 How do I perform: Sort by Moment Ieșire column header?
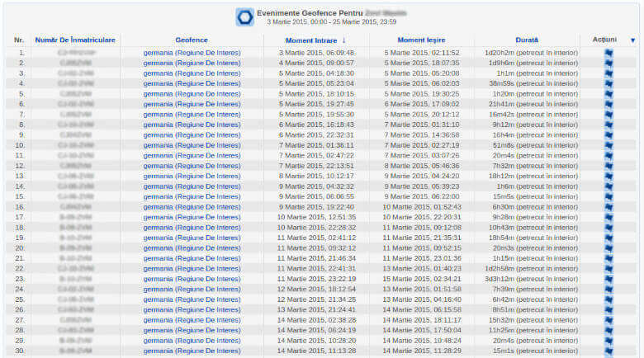pyautogui.click(x=421, y=40)
